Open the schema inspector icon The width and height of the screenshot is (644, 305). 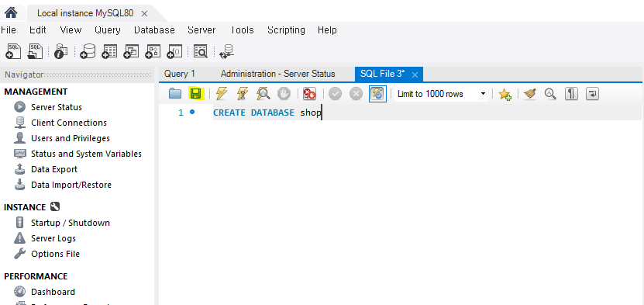point(60,51)
